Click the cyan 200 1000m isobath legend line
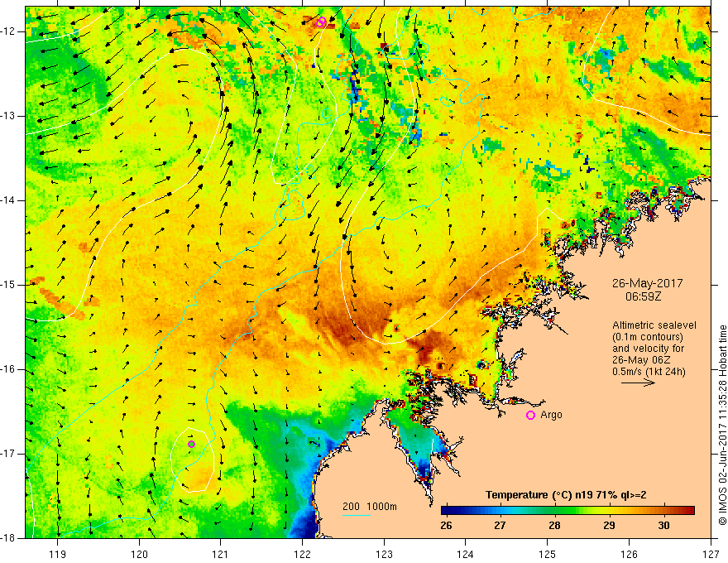The width and height of the screenshot is (728, 563). pyautogui.click(x=357, y=515)
